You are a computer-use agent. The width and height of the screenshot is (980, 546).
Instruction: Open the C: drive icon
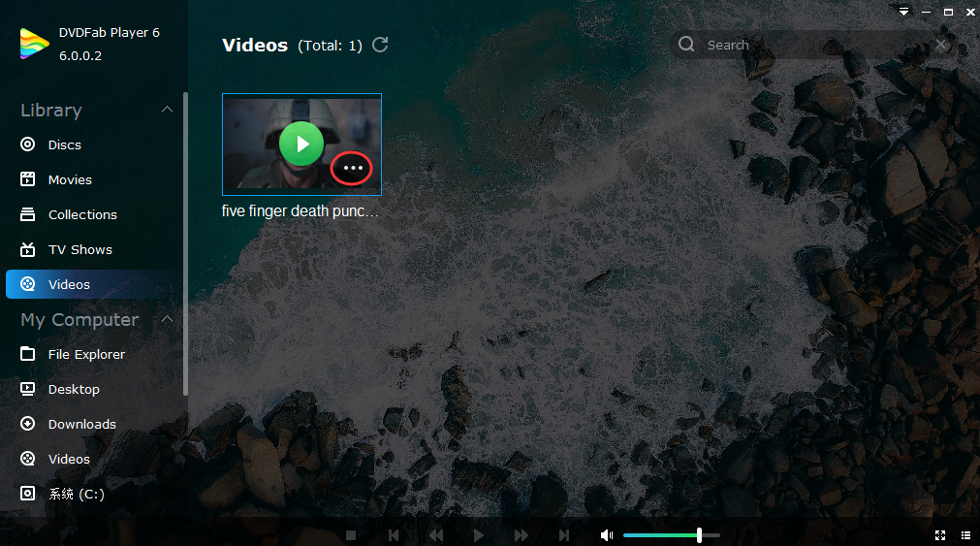[x=27, y=494]
